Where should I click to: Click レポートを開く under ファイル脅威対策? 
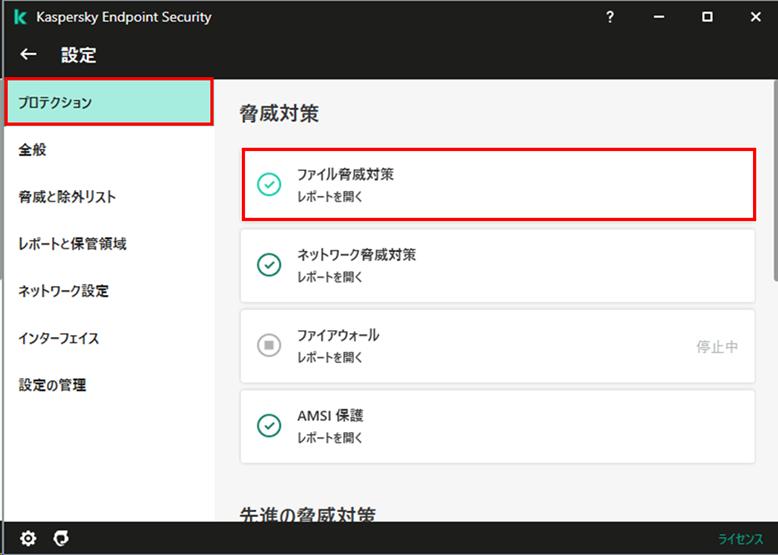point(330,197)
